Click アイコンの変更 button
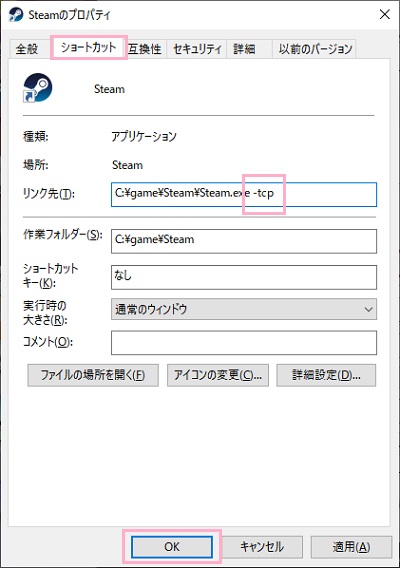The width and height of the screenshot is (400, 568). [218, 375]
